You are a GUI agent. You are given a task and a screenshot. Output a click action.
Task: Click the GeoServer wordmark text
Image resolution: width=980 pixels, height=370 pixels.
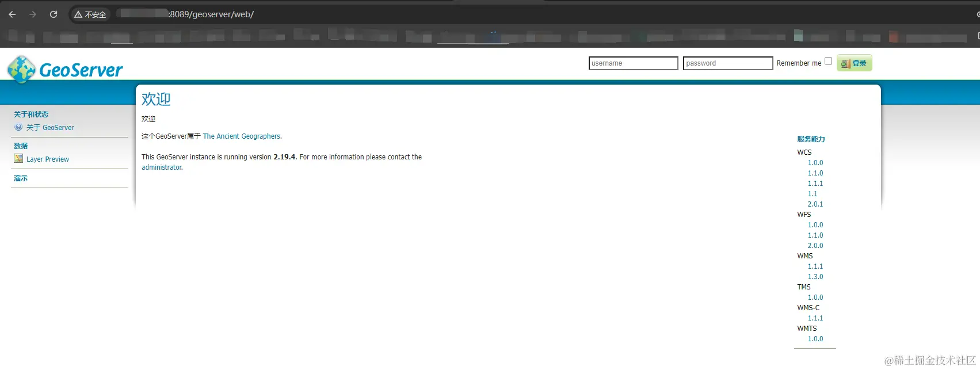[x=81, y=70]
